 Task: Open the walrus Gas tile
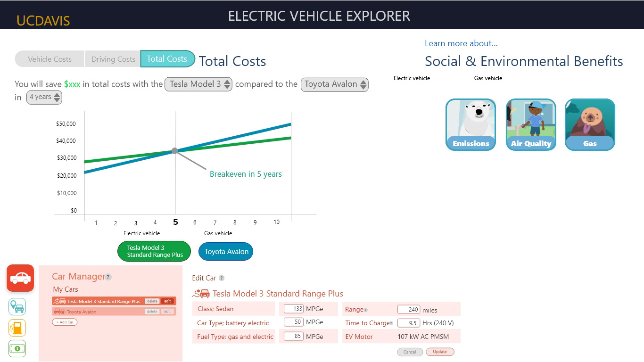click(590, 124)
